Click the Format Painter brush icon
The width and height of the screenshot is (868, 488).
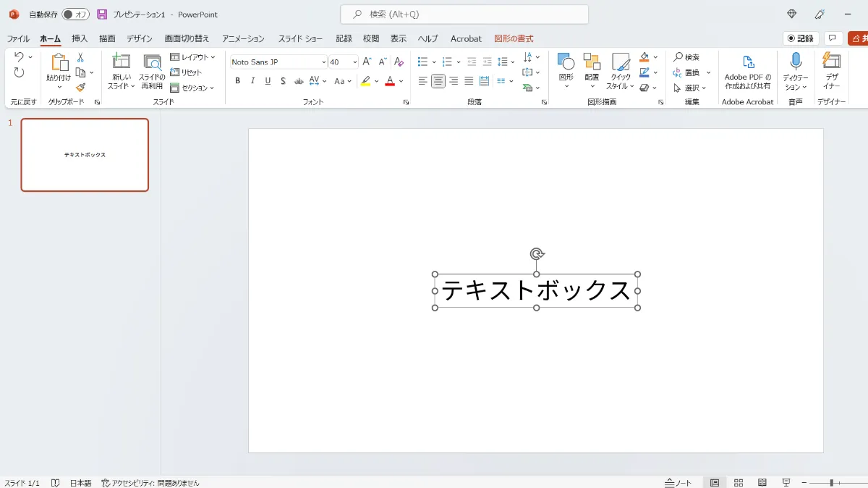pyautogui.click(x=80, y=88)
